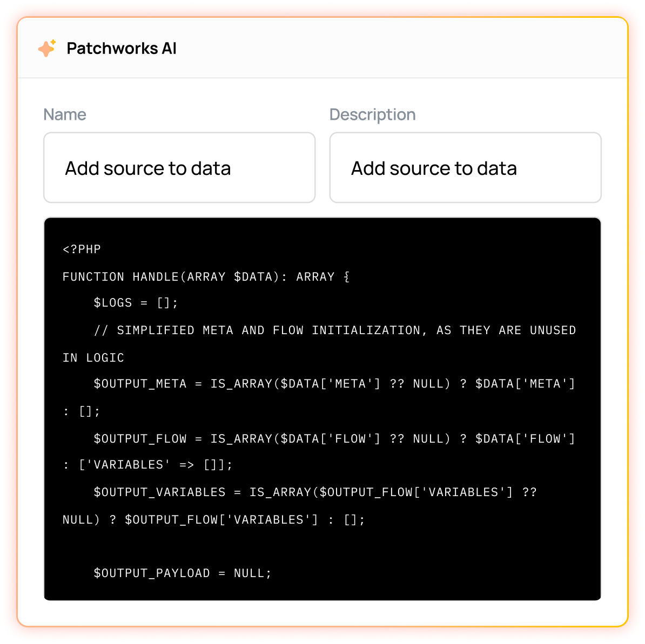Click the Patchworks AI header title
The height and width of the screenshot is (644, 645).
click(122, 49)
